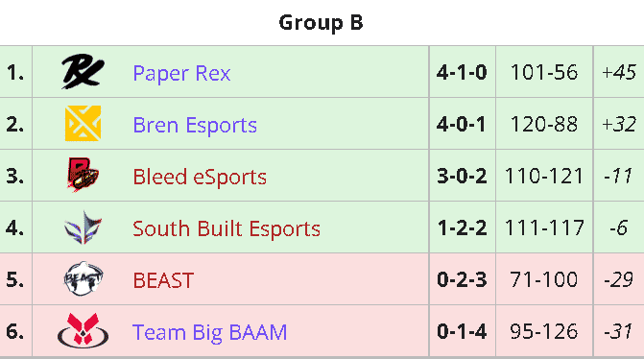Screen dimensions: 644x359
Task: Open the BEAST team link
Action: pyautogui.click(x=163, y=280)
